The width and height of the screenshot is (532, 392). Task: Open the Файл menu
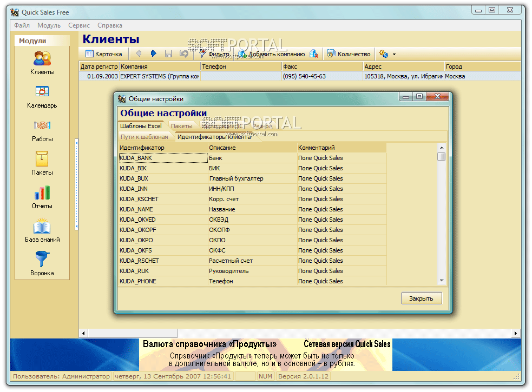[22, 25]
